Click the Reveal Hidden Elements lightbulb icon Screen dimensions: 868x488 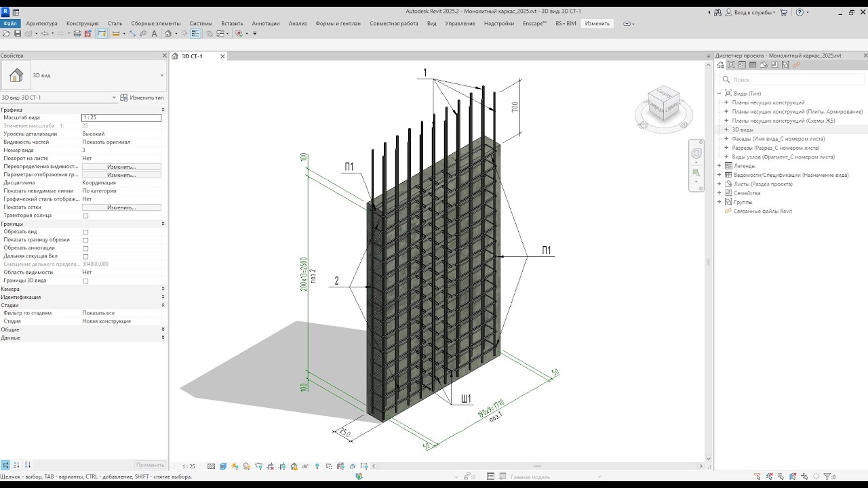[x=317, y=466]
